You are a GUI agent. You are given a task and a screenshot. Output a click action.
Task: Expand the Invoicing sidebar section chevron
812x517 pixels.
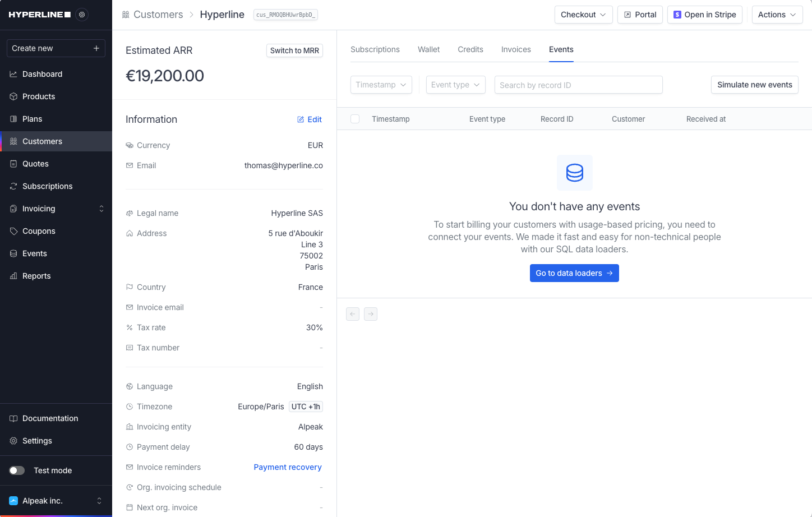pyautogui.click(x=101, y=209)
